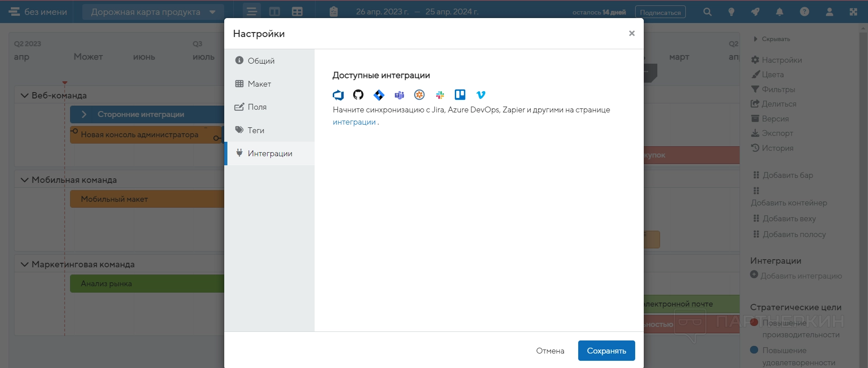868x368 pixels.
Task: Open the Теги settings tab
Action: [256, 130]
